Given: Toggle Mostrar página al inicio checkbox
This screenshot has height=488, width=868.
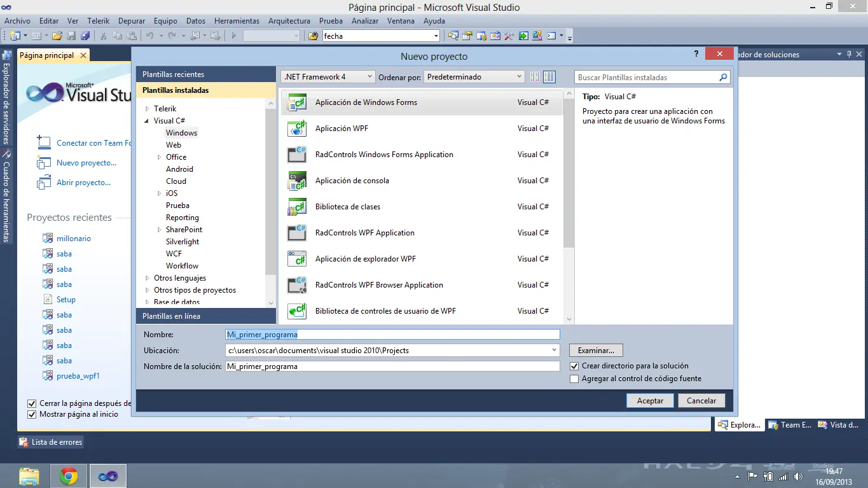Looking at the screenshot, I should click(x=32, y=414).
